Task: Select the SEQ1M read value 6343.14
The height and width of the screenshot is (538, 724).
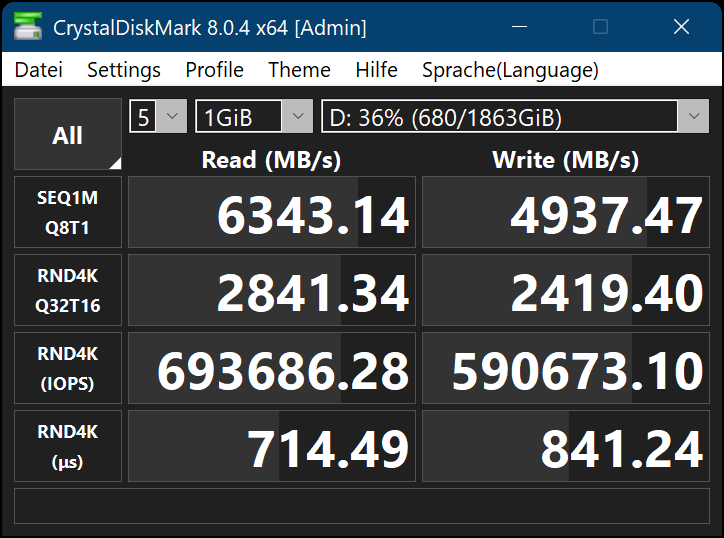Action: tap(272, 212)
